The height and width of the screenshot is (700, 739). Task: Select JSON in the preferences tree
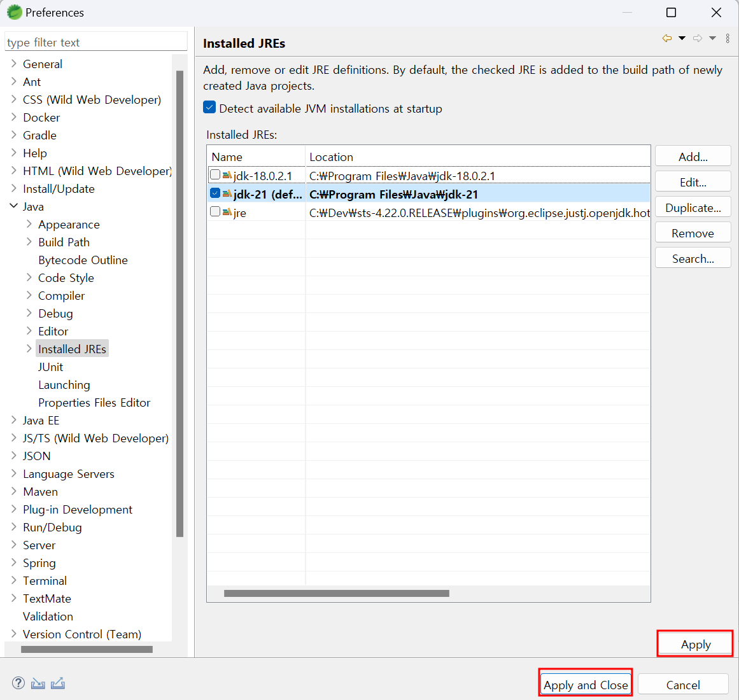coord(37,456)
